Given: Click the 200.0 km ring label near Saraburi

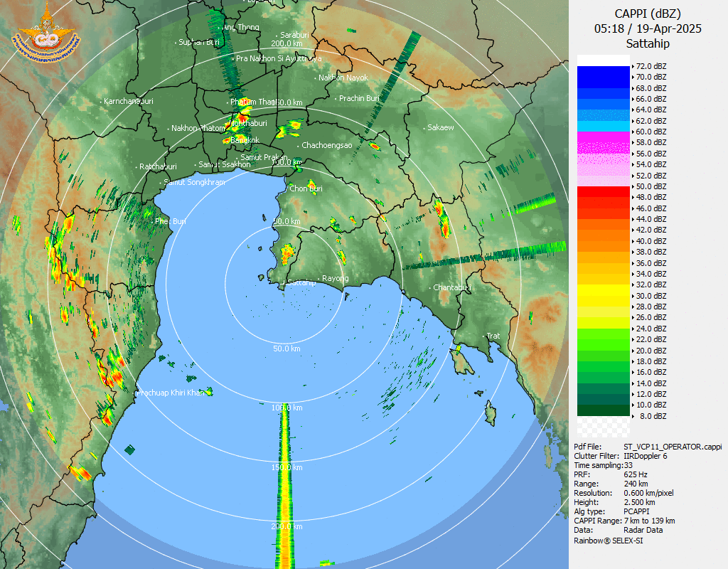Looking at the screenshot, I should pos(287,43).
